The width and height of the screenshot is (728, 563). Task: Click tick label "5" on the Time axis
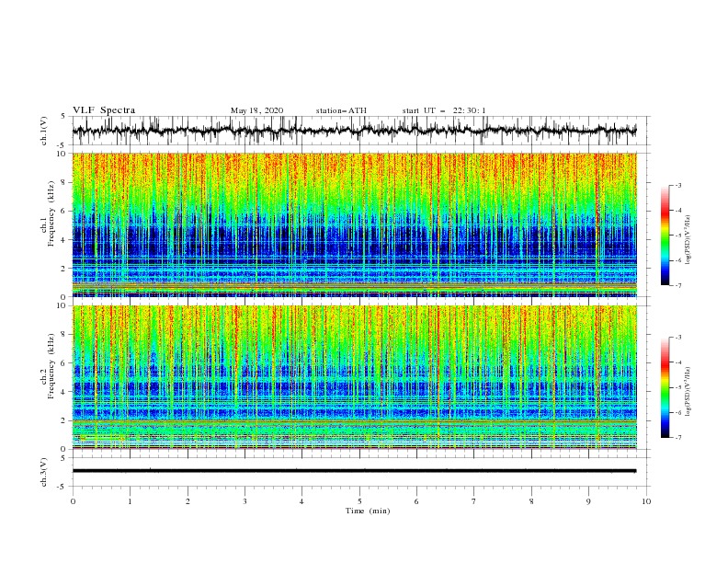(x=359, y=501)
